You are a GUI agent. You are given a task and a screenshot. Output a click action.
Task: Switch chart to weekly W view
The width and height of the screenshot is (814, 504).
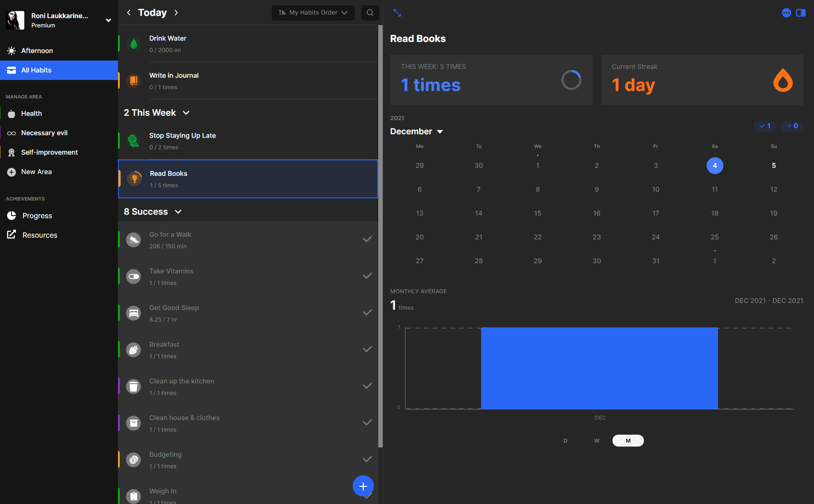click(597, 440)
